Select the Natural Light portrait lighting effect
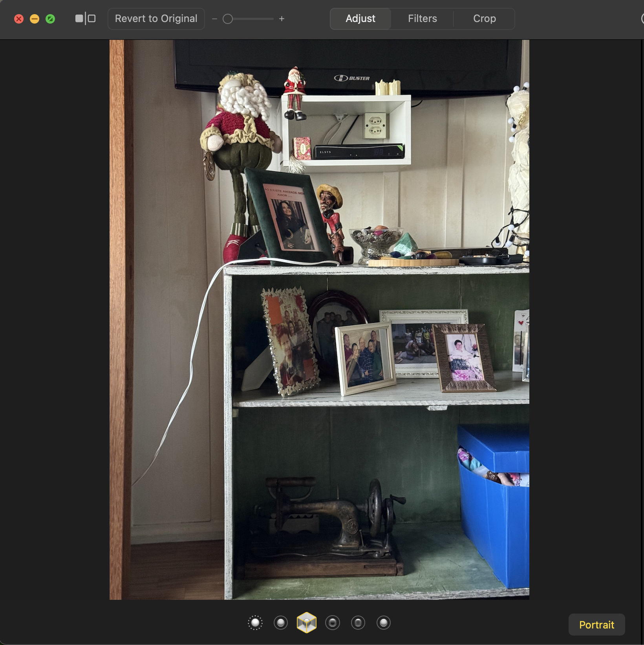This screenshot has width=644, height=645. click(255, 623)
